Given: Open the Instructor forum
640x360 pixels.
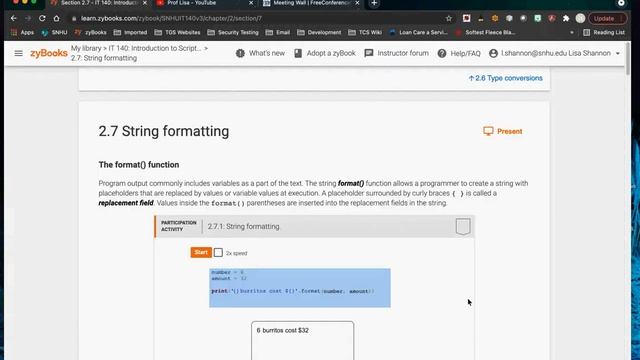Looking at the screenshot, I should tap(396, 53).
